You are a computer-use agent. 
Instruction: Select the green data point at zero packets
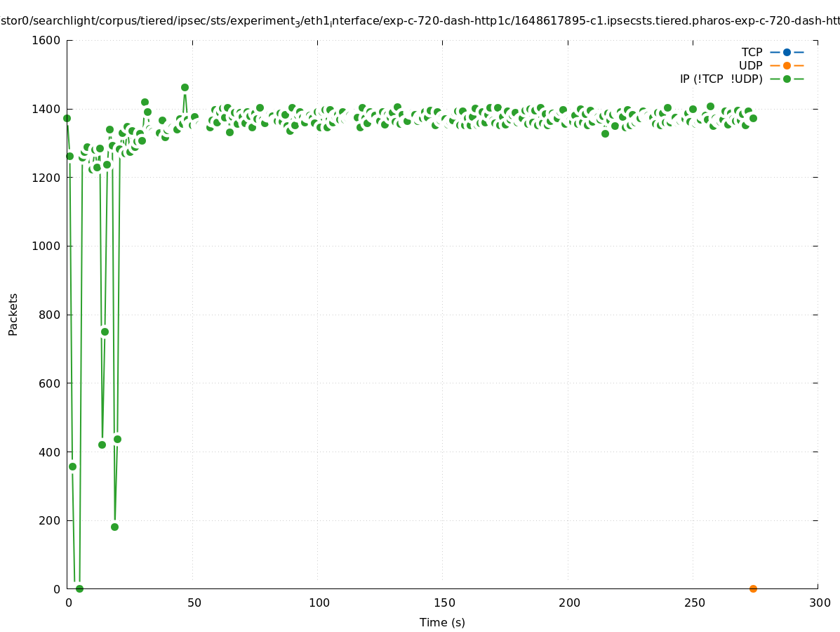pyautogui.click(x=79, y=588)
